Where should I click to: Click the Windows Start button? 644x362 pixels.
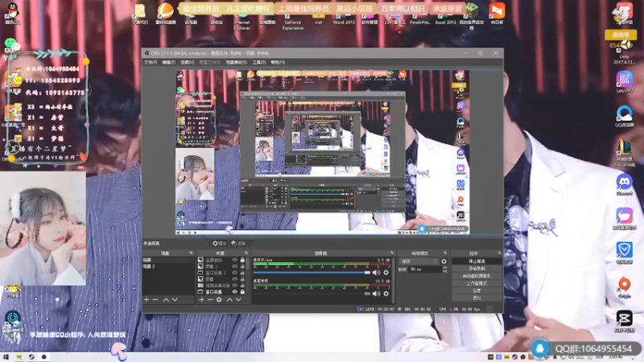point(6,357)
